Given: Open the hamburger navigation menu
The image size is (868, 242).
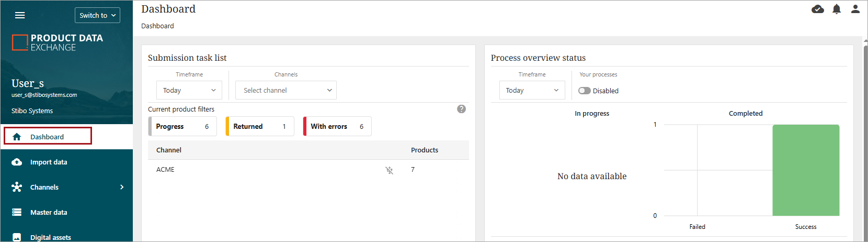Looking at the screenshot, I should (x=20, y=15).
